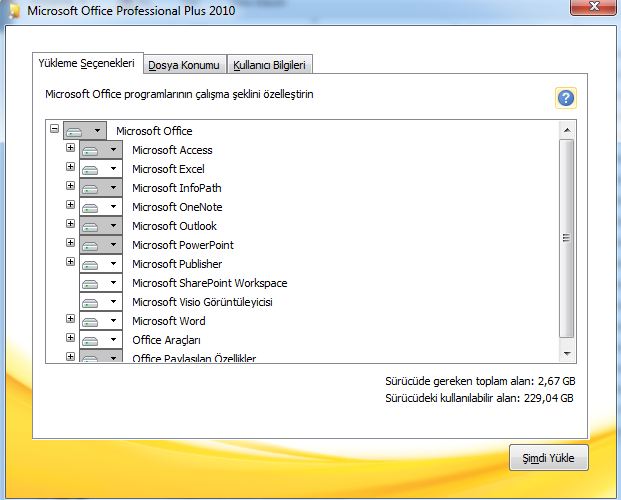Expand the Office Araçları node
Screen dimensions: 621x500
[x=70, y=338]
